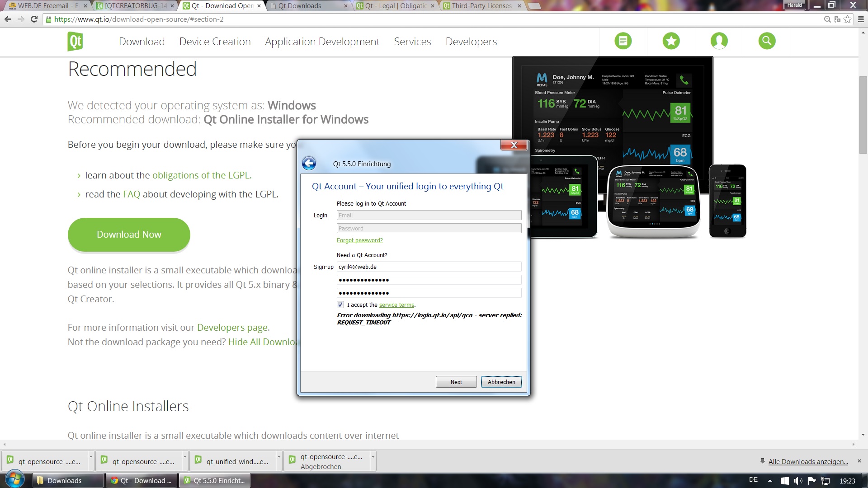This screenshot has width=868, height=488.
Task: Uncheck the accept service terms checkbox
Action: click(340, 305)
